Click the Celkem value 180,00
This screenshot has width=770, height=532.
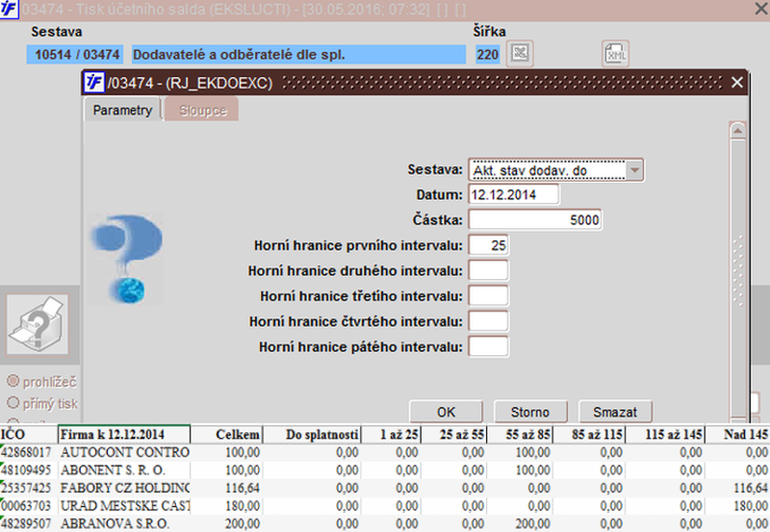click(x=243, y=505)
